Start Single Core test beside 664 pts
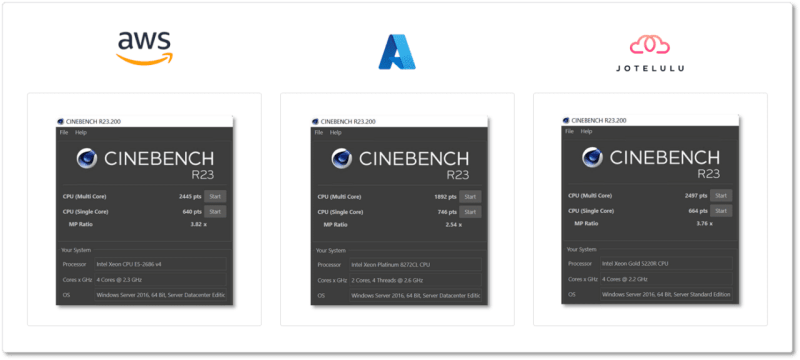800x360 pixels. 721,211
